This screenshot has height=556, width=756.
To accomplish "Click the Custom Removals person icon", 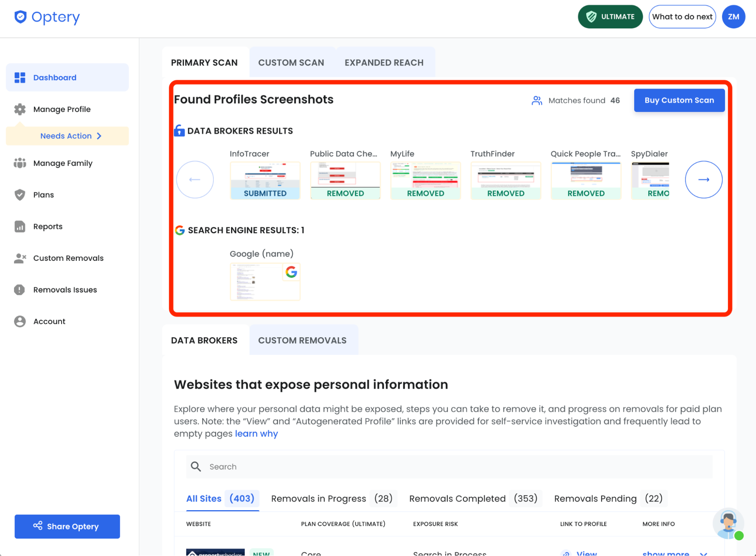I will [20, 258].
